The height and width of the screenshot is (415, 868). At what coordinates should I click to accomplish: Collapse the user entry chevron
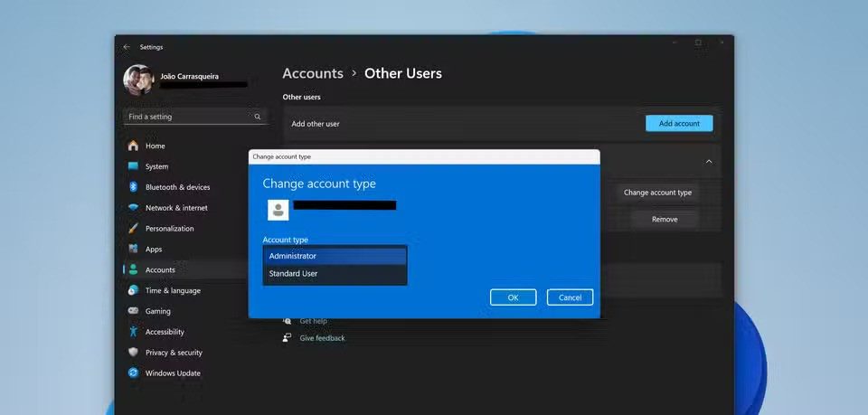[709, 162]
